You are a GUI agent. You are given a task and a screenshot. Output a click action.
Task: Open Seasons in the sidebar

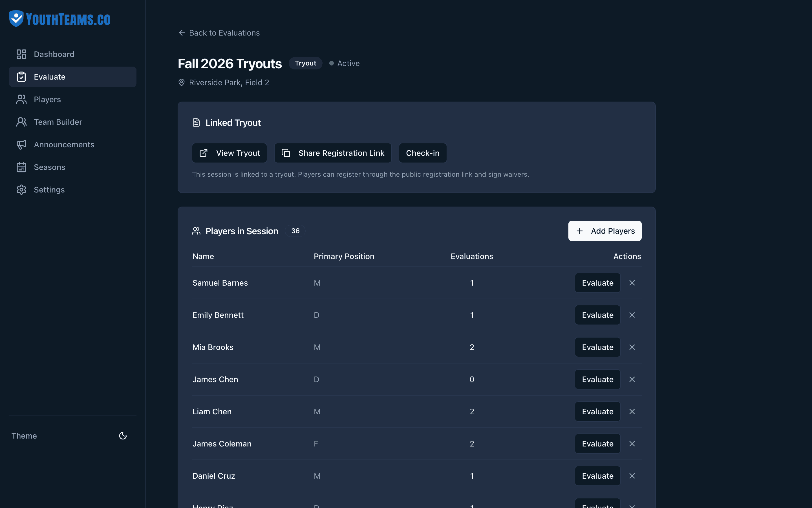[x=72, y=167]
